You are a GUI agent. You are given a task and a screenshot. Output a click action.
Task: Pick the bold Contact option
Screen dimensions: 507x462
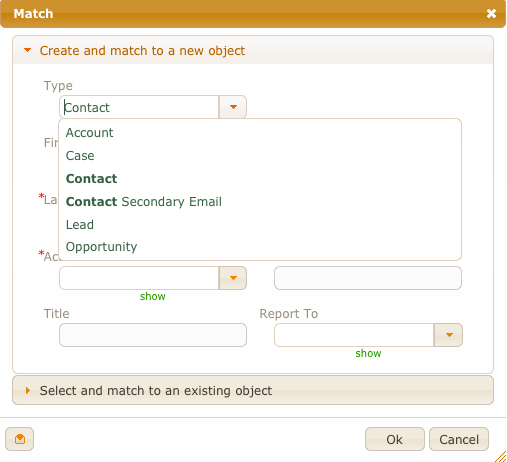click(x=91, y=179)
